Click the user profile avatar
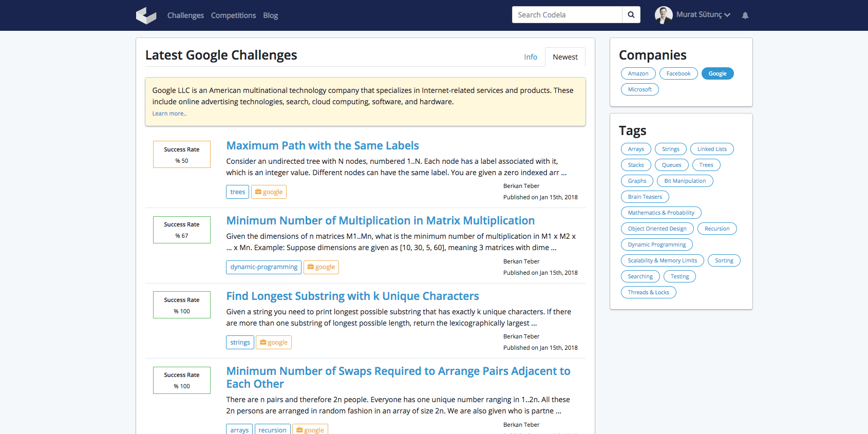The image size is (868, 434). (x=664, y=15)
